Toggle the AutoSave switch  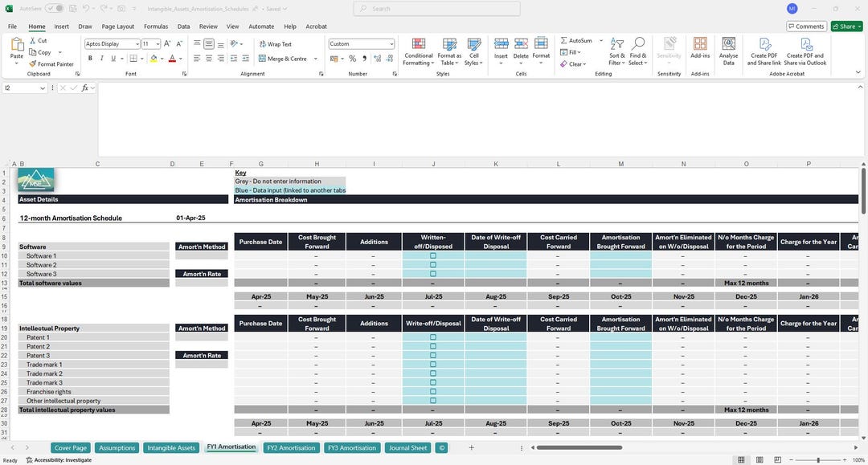pyautogui.click(x=55, y=8)
